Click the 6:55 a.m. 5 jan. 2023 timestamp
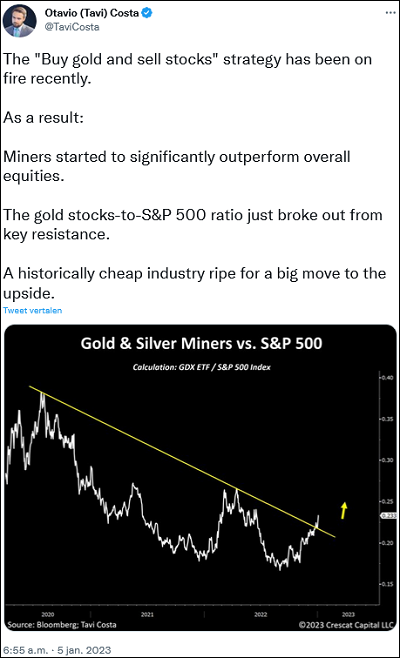Screen dimensions: 400x658 tap(57, 650)
